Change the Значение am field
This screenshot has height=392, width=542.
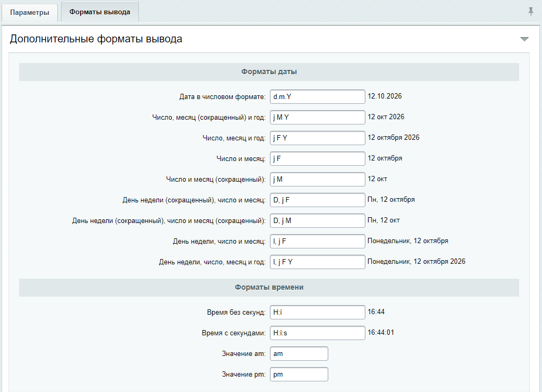299,354
